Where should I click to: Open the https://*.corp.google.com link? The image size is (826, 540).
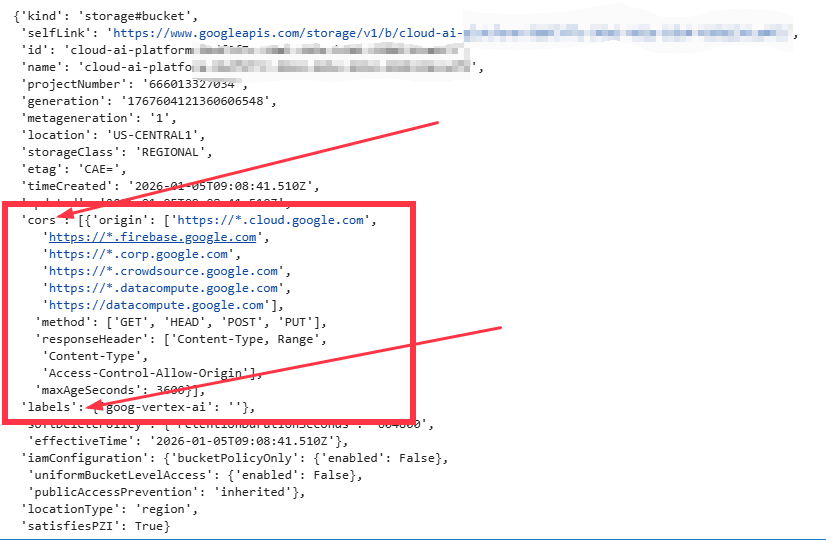(x=138, y=254)
